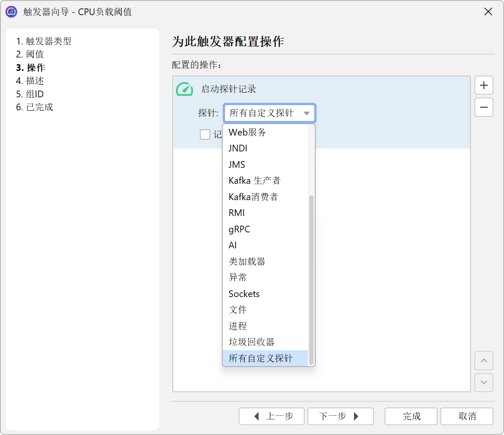Screen dimensions: 504x435
Task: Click the plus button to add an action
Action: [483, 85]
